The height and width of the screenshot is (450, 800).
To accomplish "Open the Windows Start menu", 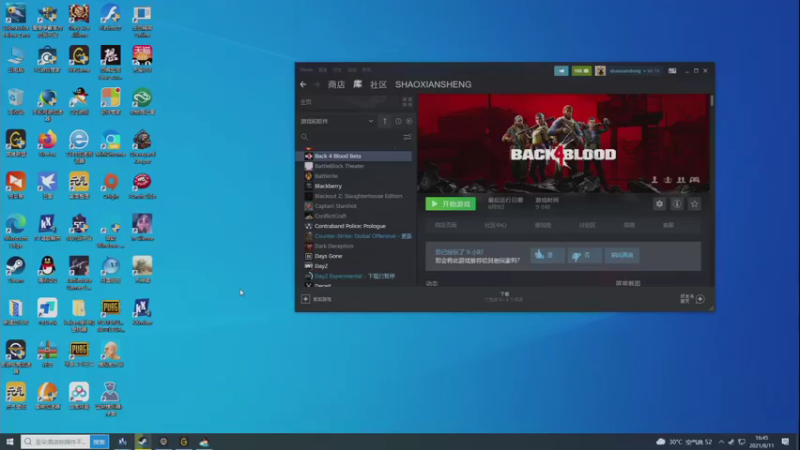I will [9, 442].
